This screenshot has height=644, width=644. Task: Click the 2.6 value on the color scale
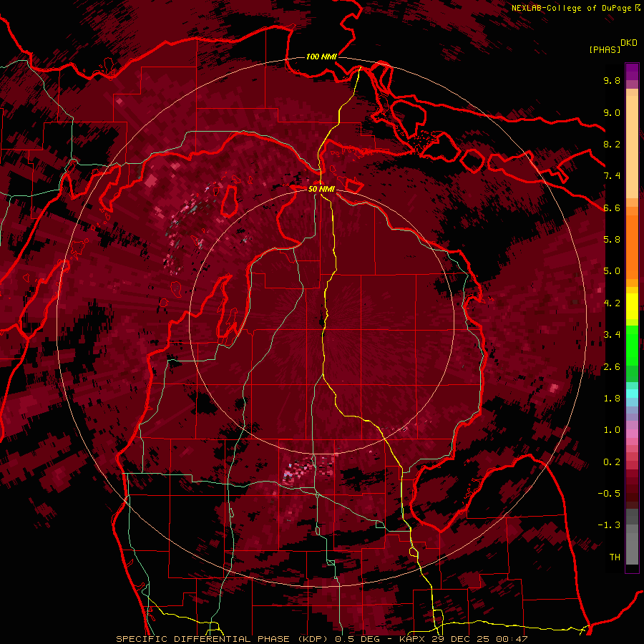pos(612,367)
